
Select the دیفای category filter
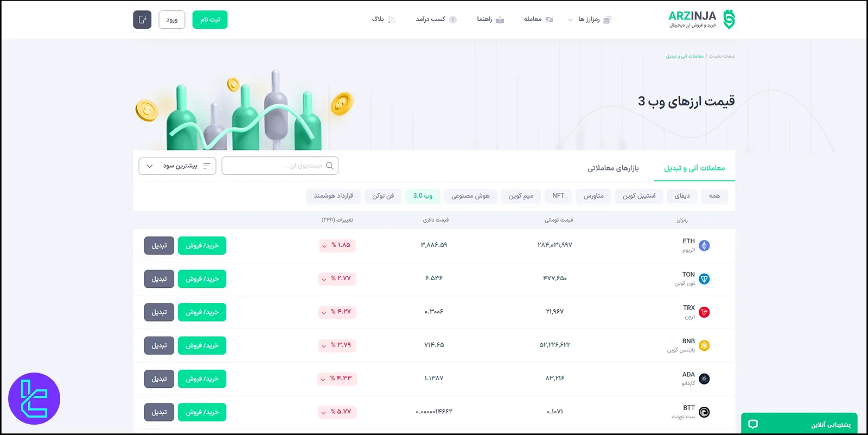click(x=682, y=196)
